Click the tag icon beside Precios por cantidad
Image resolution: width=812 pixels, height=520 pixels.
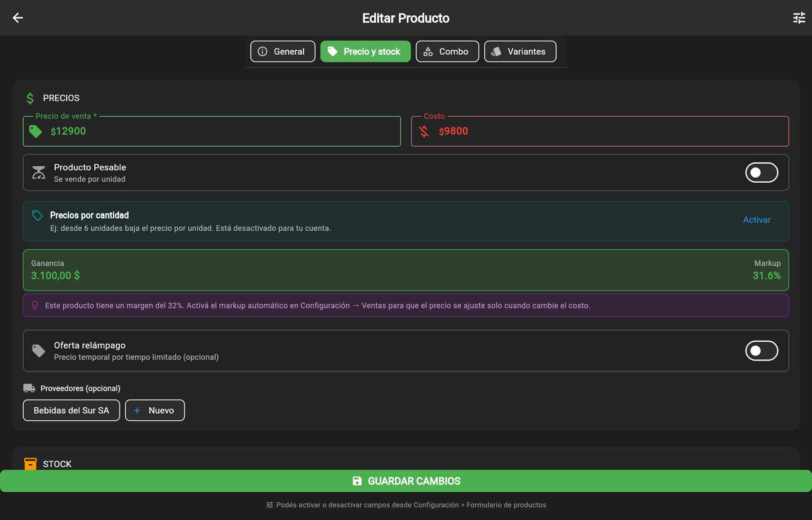click(x=37, y=215)
